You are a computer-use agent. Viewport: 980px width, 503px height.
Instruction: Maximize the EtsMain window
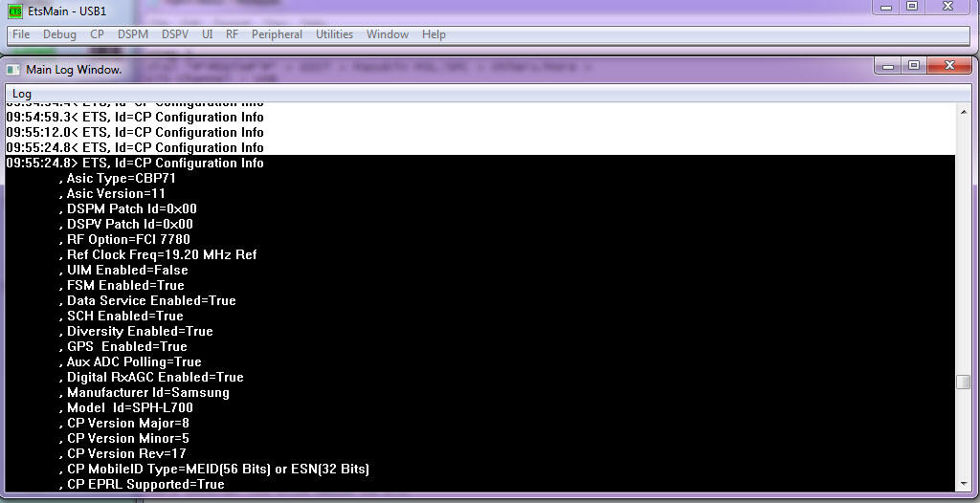pyautogui.click(x=912, y=7)
